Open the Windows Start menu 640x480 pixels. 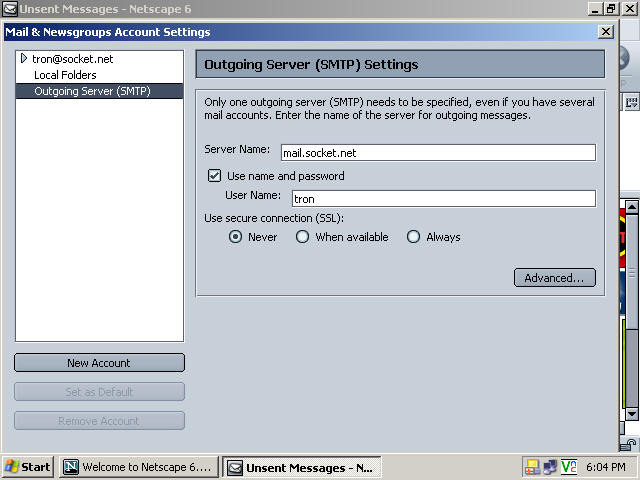(x=28, y=467)
